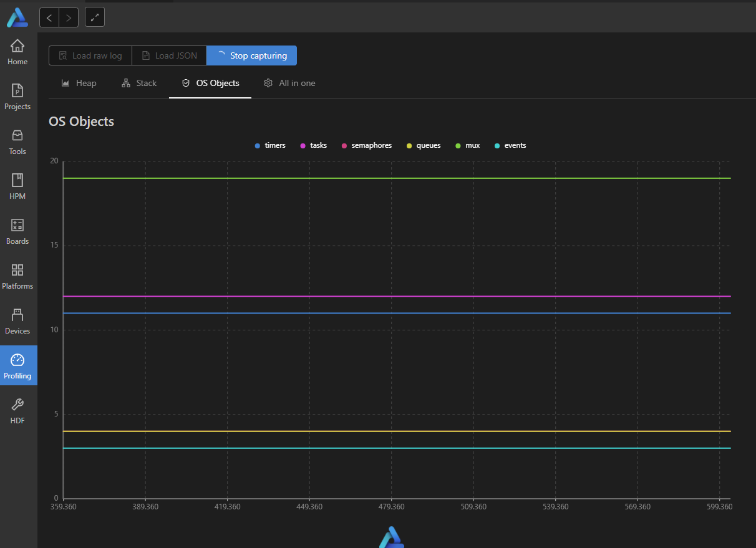Select the Profiling gauge icon

click(x=17, y=360)
